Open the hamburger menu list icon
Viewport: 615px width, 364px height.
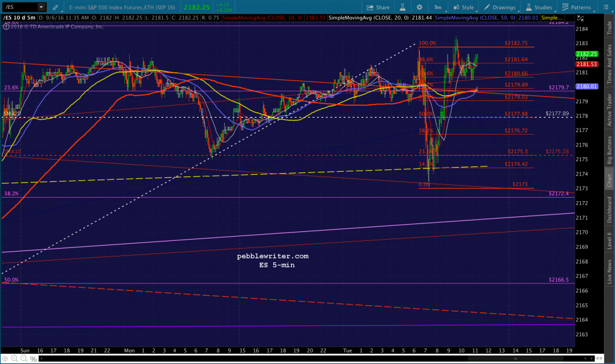605,7
